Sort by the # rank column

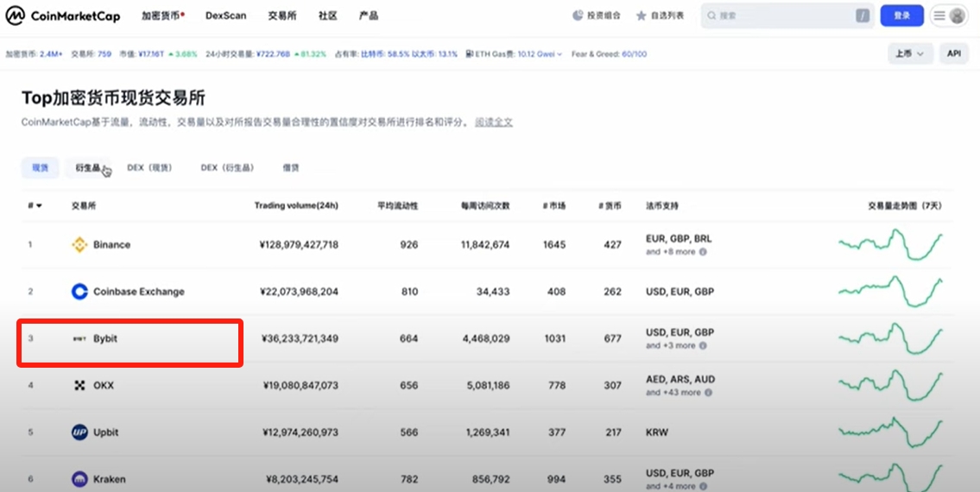click(35, 205)
